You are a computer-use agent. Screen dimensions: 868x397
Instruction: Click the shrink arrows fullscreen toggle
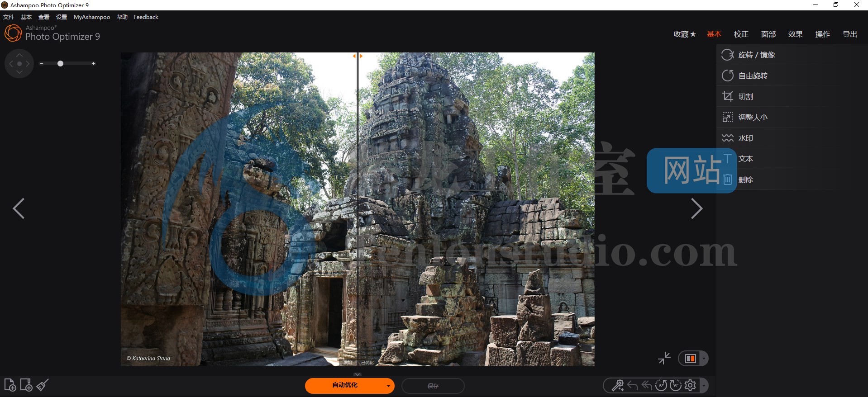click(x=664, y=358)
